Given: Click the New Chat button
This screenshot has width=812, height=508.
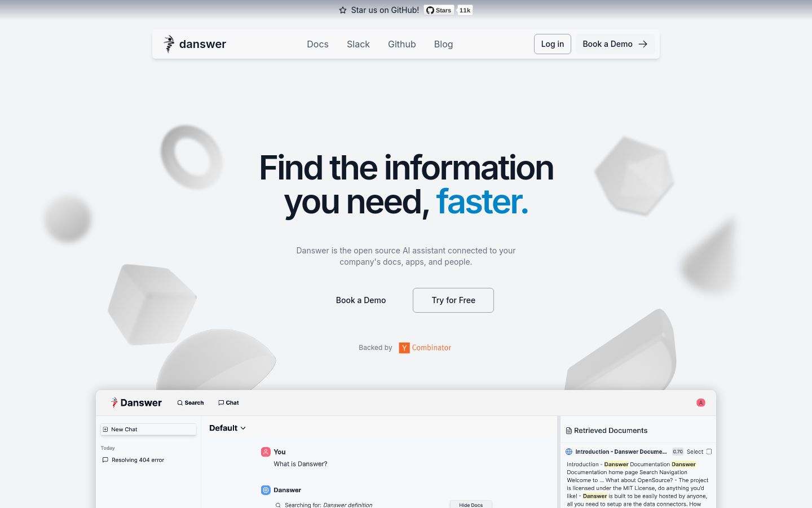Looking at the screenshot, I should point(148,430).
